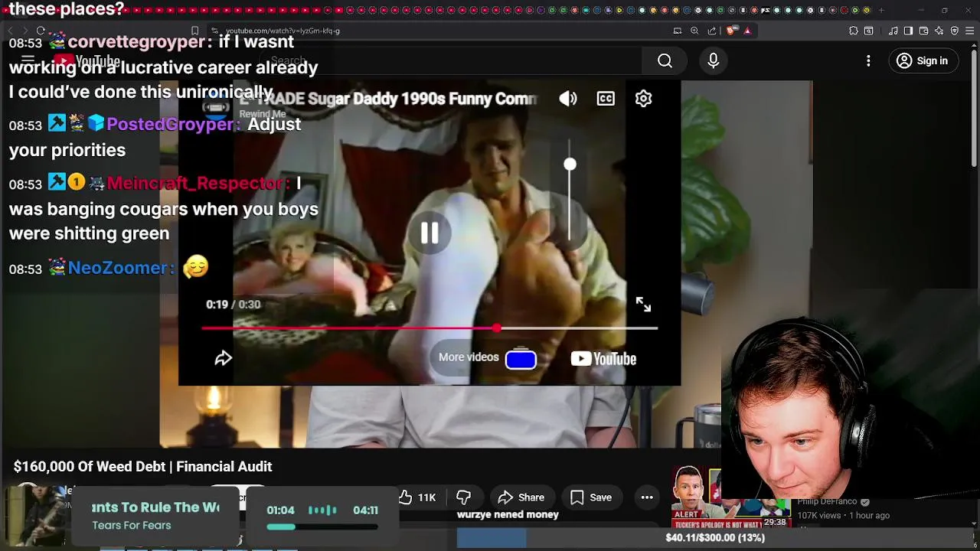The height and width of the screenshot is (551, 980).
Task: Enter fullscreen on embedded player
Action: (643, 305)
